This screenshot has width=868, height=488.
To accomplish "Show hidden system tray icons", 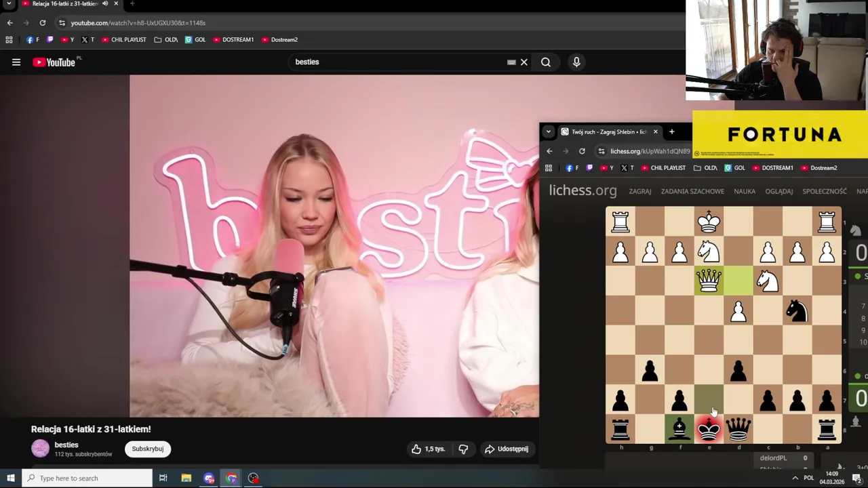I will click(x=795, y=479).
